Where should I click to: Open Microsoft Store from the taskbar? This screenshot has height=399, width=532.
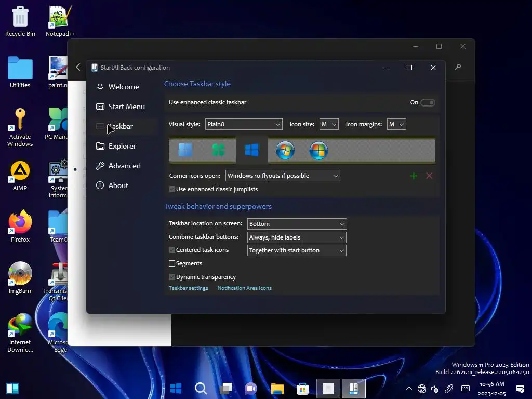pyautogui.click(x=302, y=389)
